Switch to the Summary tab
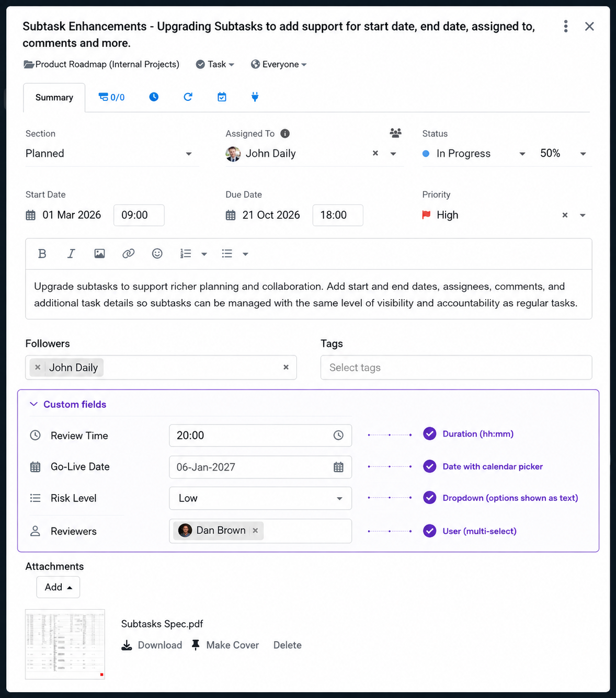Screen dimensions: 616x698 click(x=54, y=98)
